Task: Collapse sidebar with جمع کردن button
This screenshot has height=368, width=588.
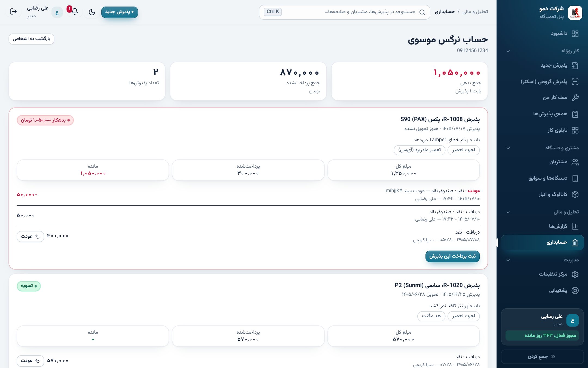Action: [x=542, y=357]
